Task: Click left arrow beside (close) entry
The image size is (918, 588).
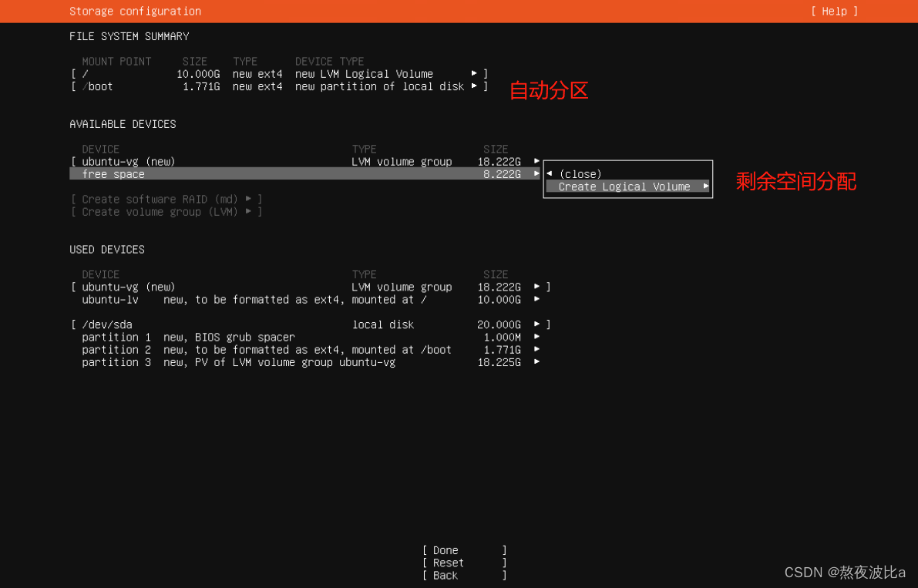Action: tap(550, 173)
